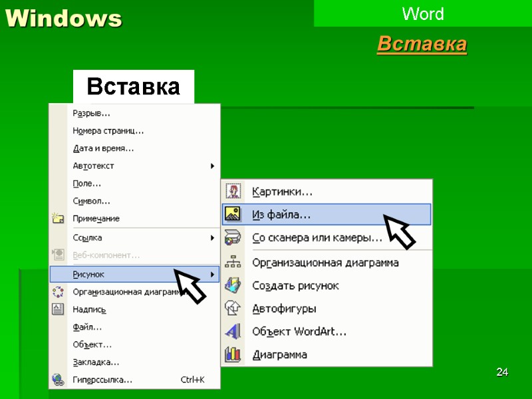Select Надпись menu item
Image resolution: width=532 pixels, height=399 pixels.
(x=135, y=309)
